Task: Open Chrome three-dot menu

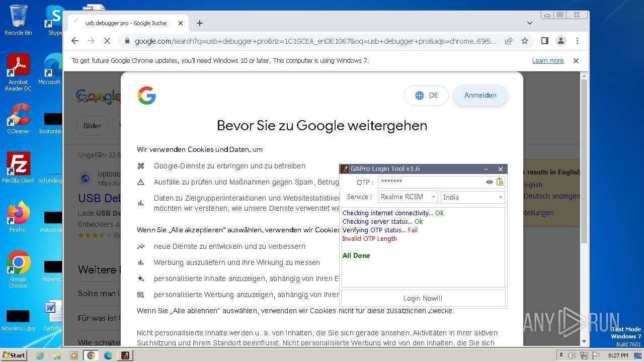Action: coord(577,41)
